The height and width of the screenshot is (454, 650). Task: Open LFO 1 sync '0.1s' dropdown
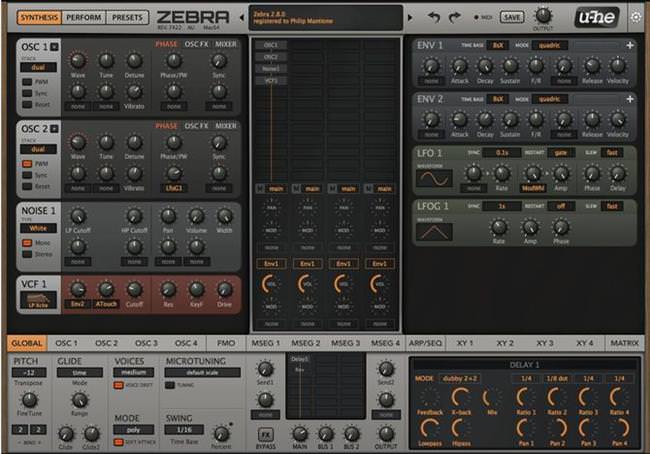pyautogui.click(x=502, y=153)
